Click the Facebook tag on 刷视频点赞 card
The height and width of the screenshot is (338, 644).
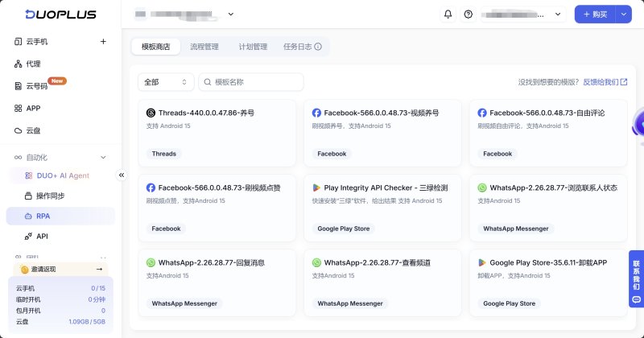point(166,229)
